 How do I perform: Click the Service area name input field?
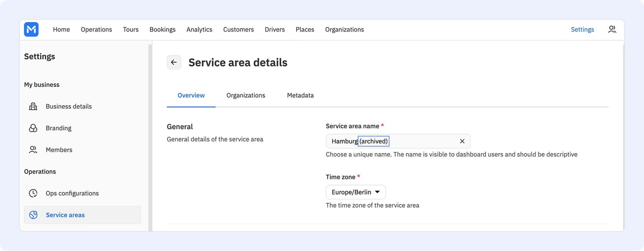click(398, 141)
